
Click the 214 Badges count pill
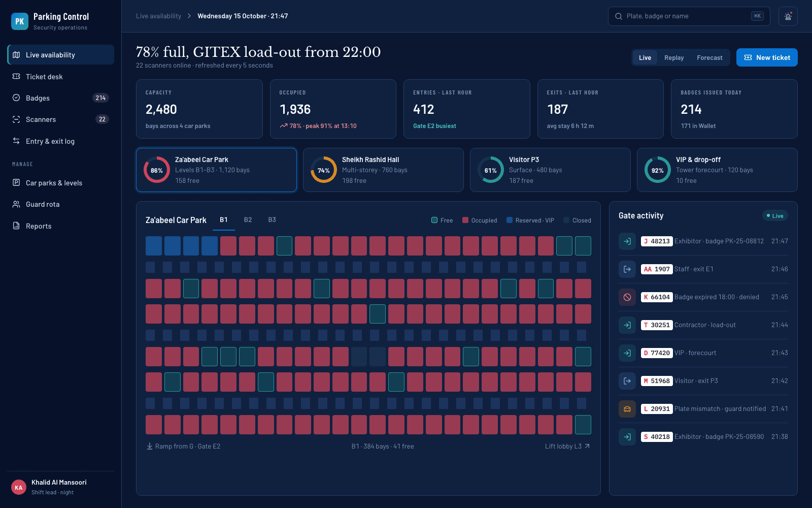tap(100, 98)
